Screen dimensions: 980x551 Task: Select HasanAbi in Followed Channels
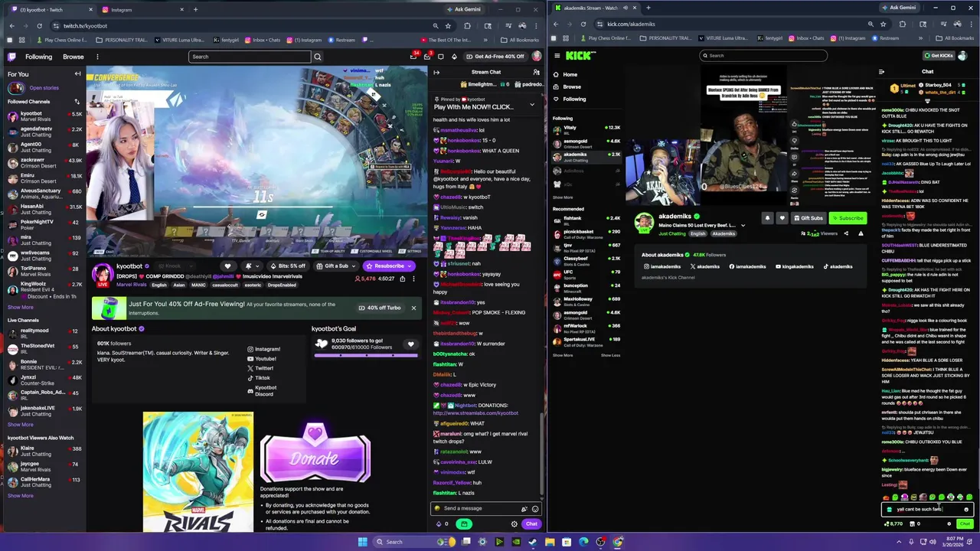[x=43, y=209]
